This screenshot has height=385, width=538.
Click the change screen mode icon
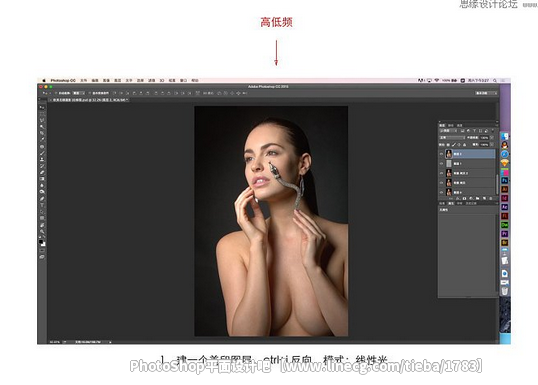[x=42, y=256]
